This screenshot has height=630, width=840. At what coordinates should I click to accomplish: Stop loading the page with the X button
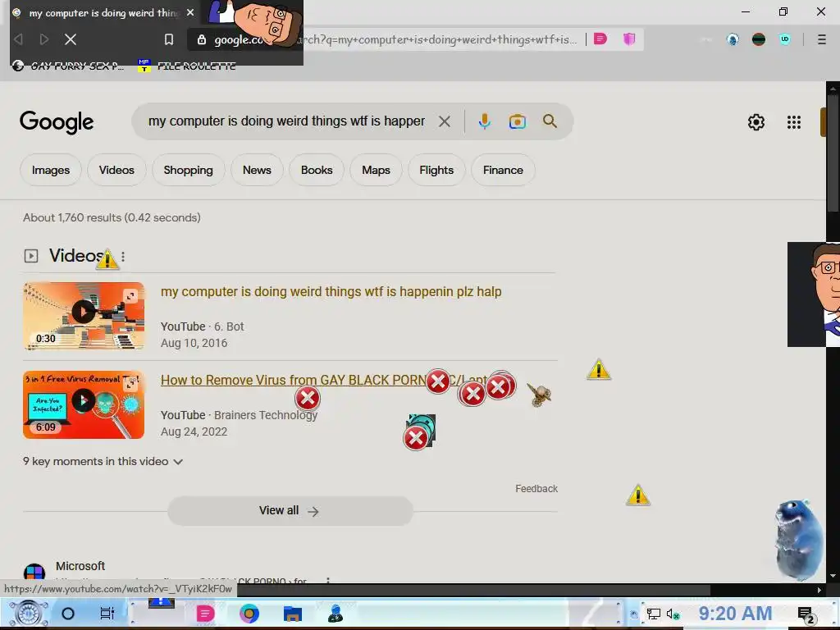coord(71,39)
